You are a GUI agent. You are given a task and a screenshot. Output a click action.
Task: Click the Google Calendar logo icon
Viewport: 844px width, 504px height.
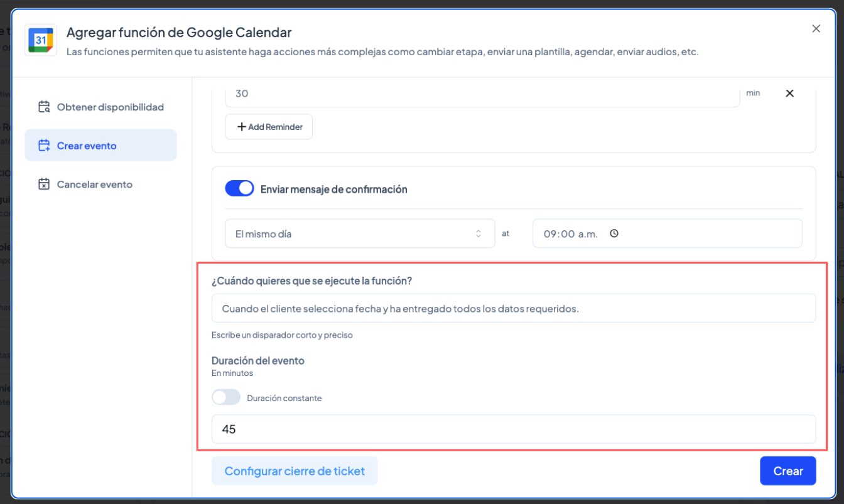[x=41, y=40]
